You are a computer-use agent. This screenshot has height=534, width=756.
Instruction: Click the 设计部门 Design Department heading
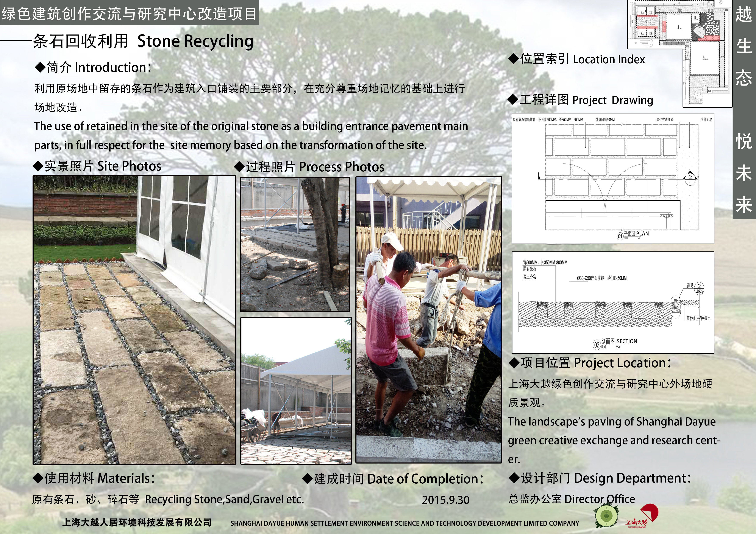click(x=600, y=478)
